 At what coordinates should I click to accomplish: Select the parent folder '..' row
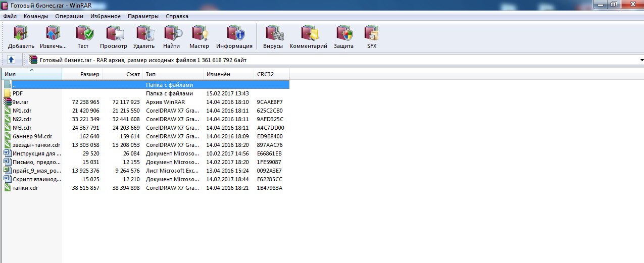tap(145, 85)
